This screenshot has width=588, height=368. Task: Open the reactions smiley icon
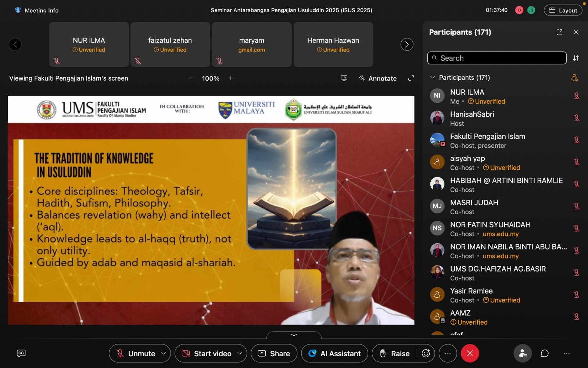click(426, 353)
